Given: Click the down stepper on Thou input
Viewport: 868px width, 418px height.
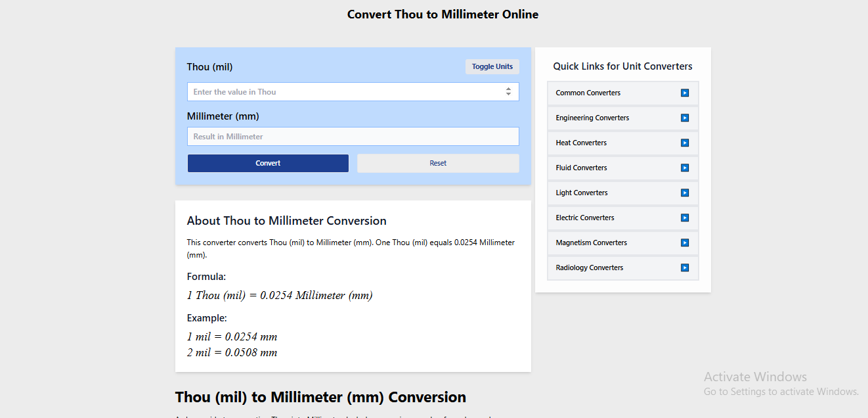Looking at the screenshot, I should coord(508,94).
